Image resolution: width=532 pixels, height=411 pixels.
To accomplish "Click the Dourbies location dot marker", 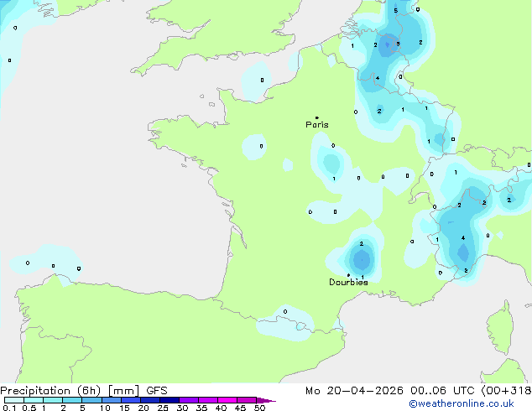I will tap(348, 275).
